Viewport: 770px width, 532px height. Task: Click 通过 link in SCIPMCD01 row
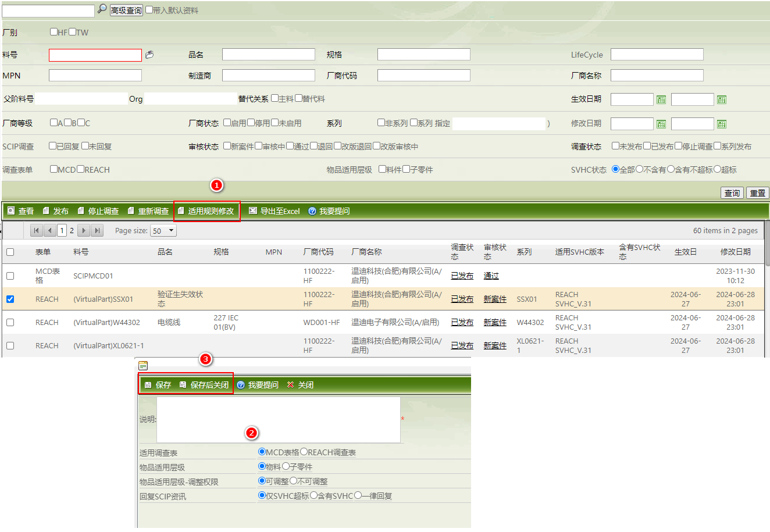491,276
